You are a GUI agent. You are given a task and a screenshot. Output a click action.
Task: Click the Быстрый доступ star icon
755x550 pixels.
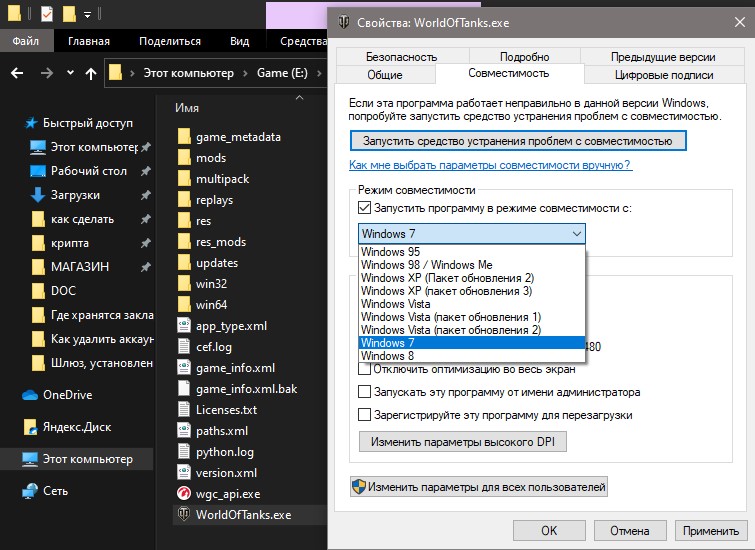click(31, 123)
